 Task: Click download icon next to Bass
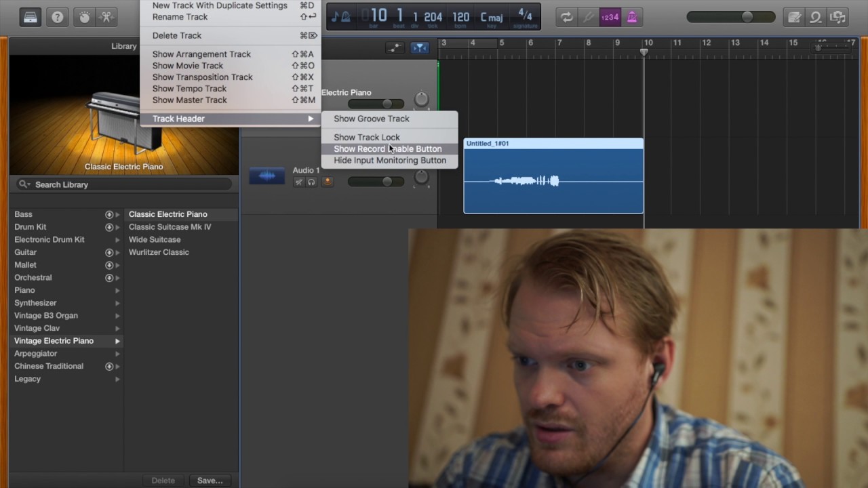109,214
